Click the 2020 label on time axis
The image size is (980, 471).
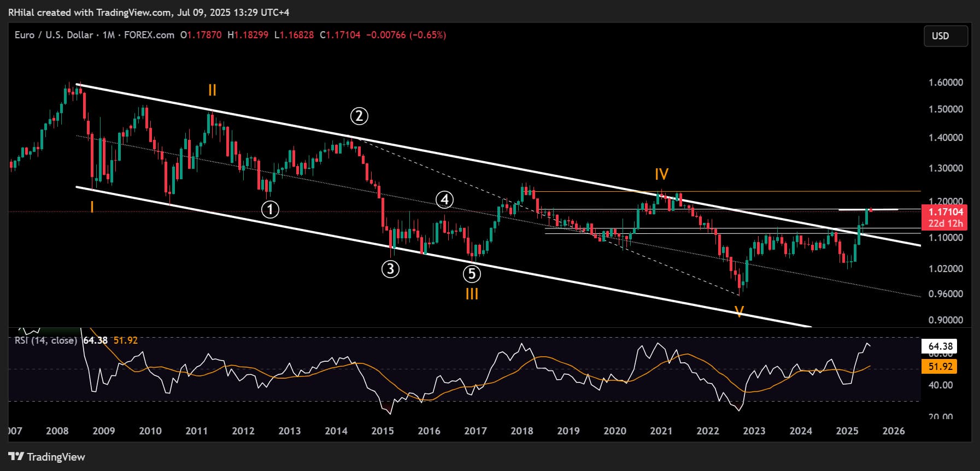pyautogui.click(x=615, y=431)
